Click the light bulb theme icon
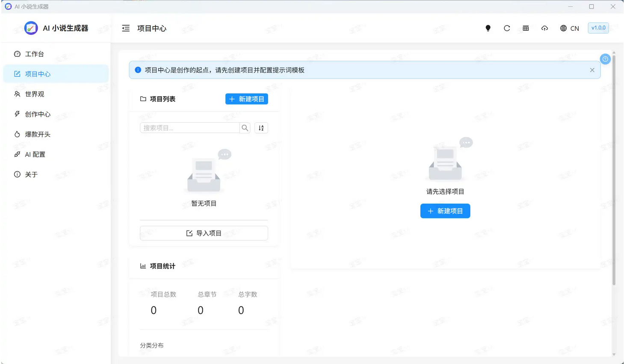The image size is (624, 364). [488, 28]
